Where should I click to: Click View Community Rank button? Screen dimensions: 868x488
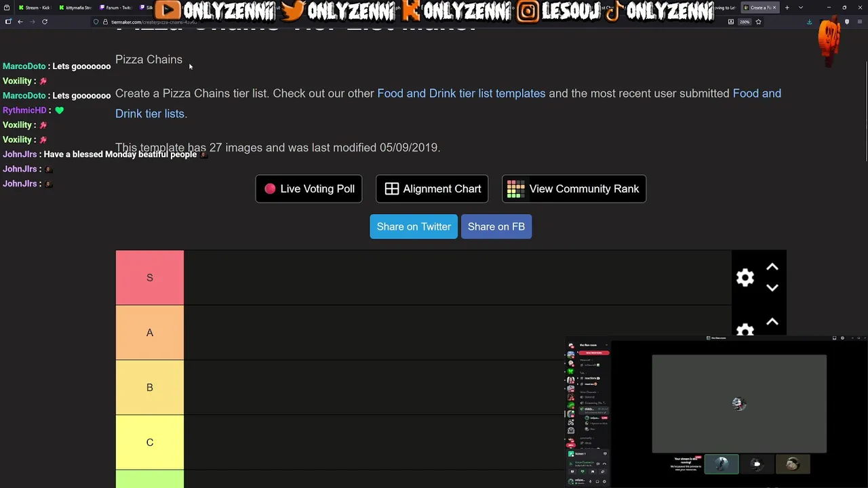click(x=574, y=189)
